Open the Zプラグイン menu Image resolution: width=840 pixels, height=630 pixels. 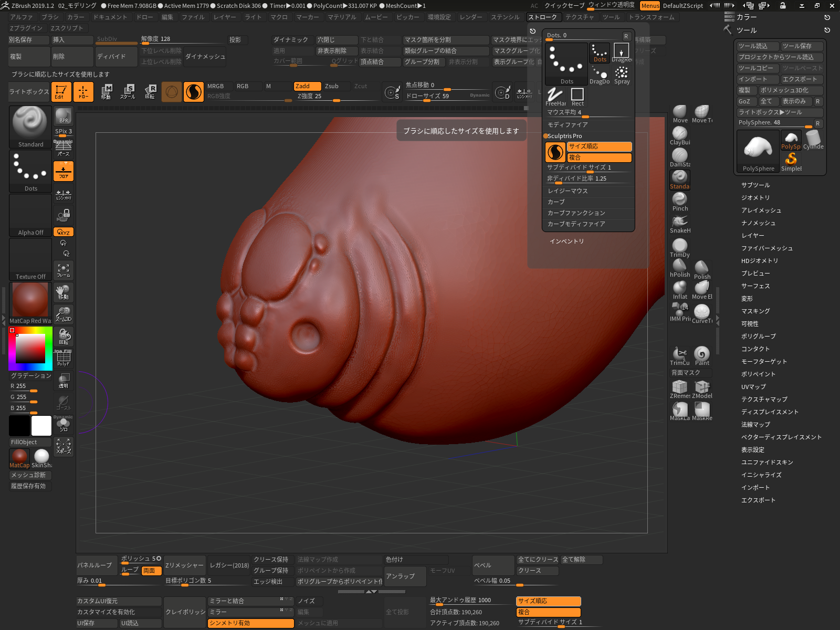26,28
